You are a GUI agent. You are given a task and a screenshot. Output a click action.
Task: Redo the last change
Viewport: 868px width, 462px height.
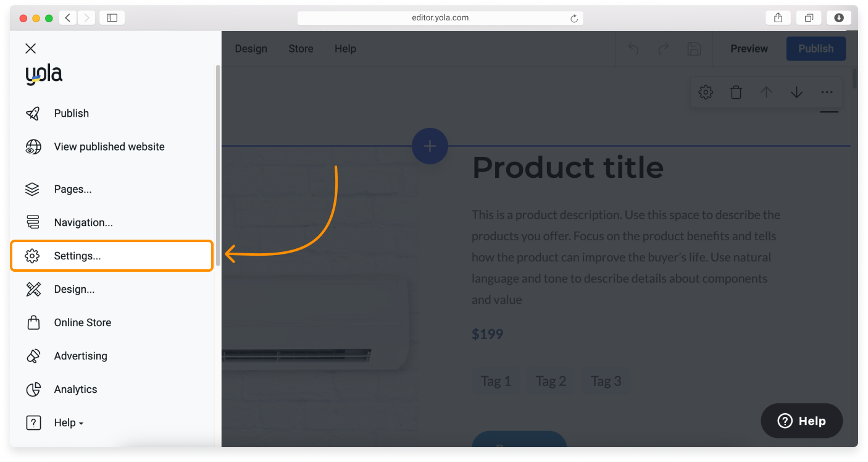pyautogui.click(x=663, y=48)
